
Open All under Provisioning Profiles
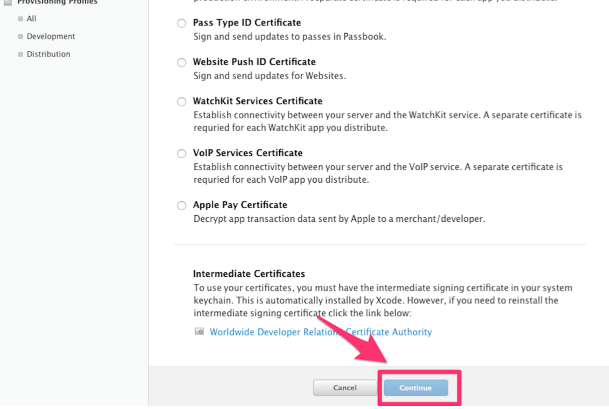(33, 18)
